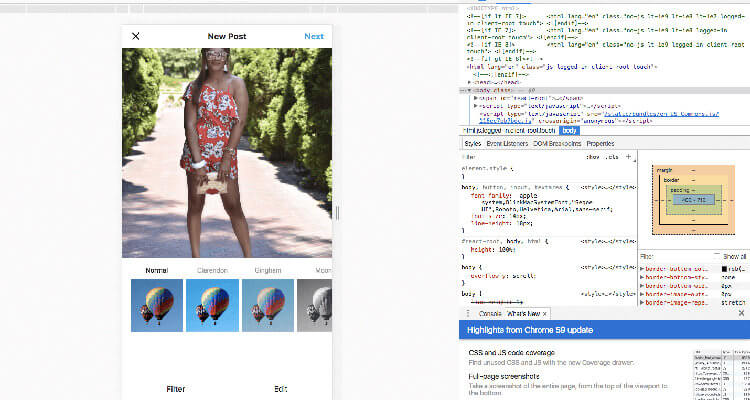Choose the Gingham filter thumbnail
This screenshot has width=750, height=400.
(x=264, y=303)
